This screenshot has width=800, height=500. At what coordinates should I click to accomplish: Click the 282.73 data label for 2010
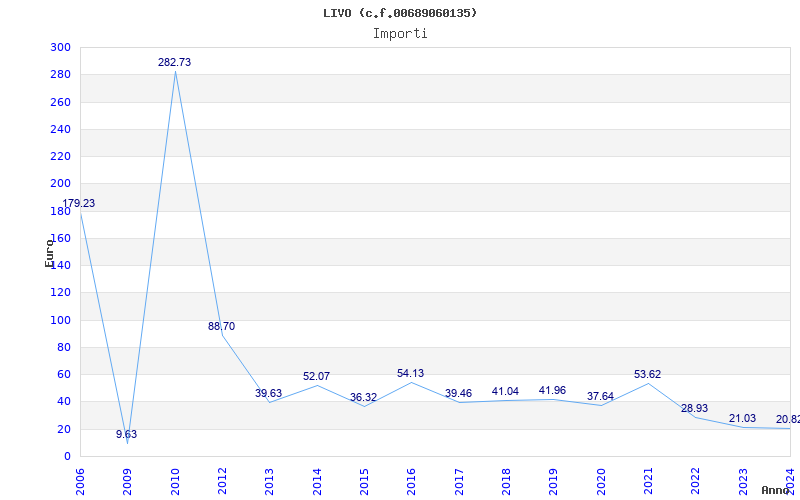click(x=174, y=62)
